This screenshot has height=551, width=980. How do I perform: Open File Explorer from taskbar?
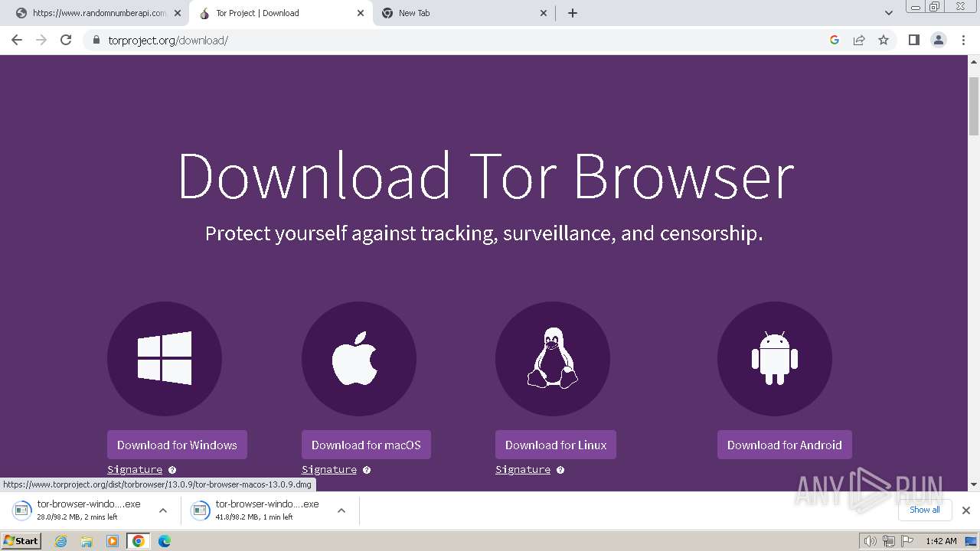click(87, 541)
